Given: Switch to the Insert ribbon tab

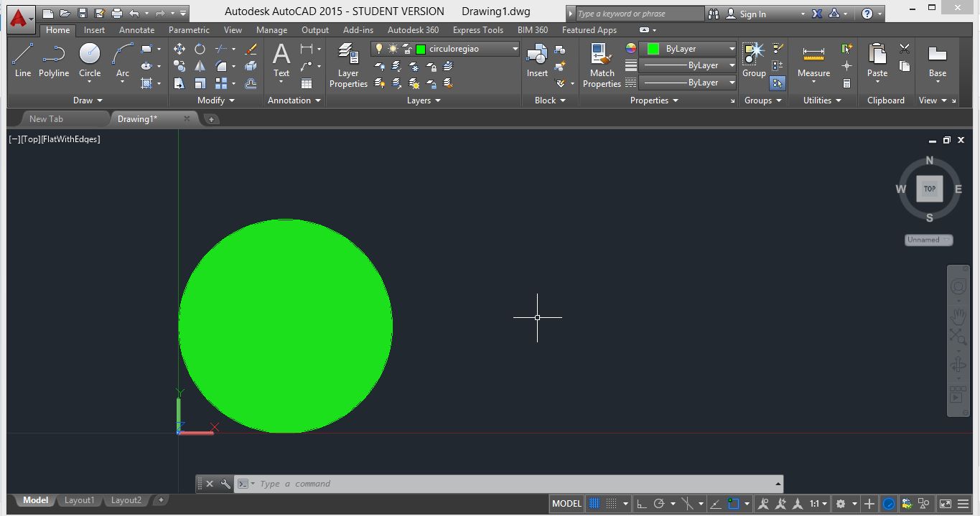Looking at the screenshot, I should coord(94,30).
